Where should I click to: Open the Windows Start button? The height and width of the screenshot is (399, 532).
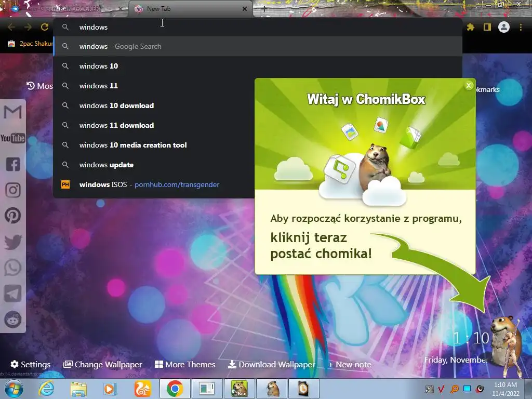coord(14,389)
